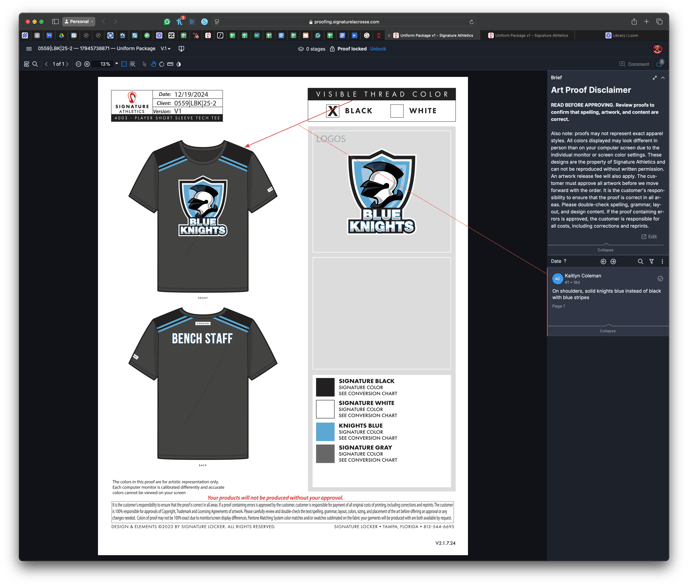This screenshot has width=688, height=586.
Task: Filter comments using funnel icon
Action: (x=651, y=261)
